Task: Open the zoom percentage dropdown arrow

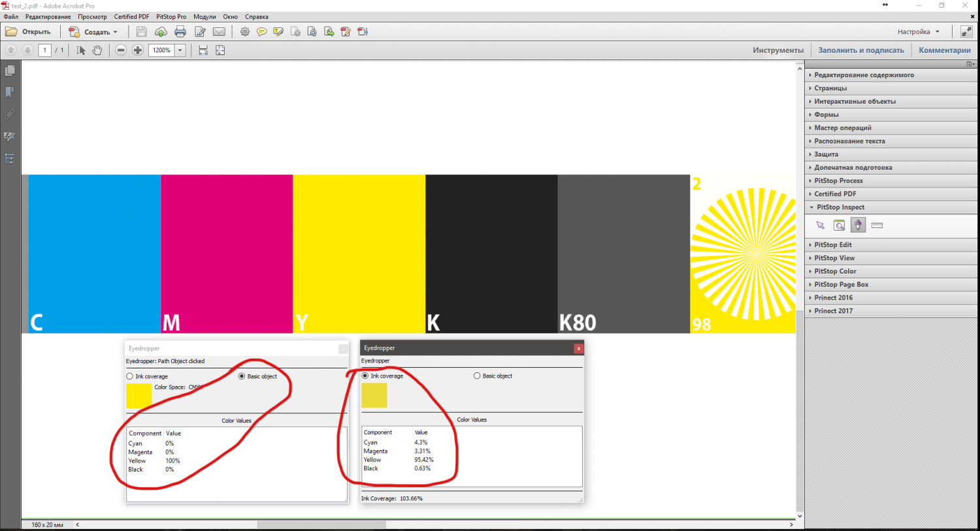Action: point(180,50)
